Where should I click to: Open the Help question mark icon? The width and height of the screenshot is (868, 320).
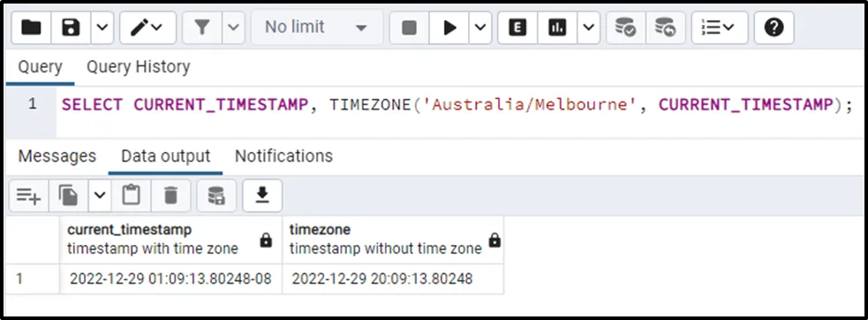774,27
